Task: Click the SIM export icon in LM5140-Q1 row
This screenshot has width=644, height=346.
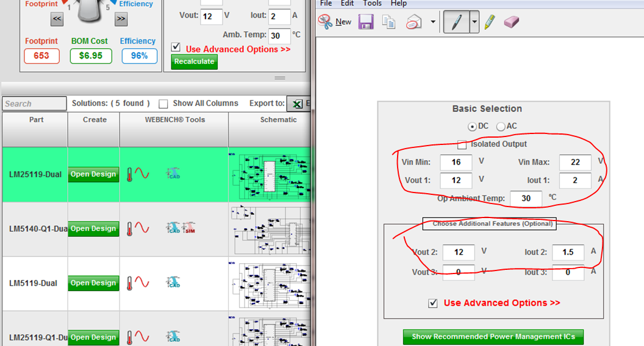Action: click(189, 227)
